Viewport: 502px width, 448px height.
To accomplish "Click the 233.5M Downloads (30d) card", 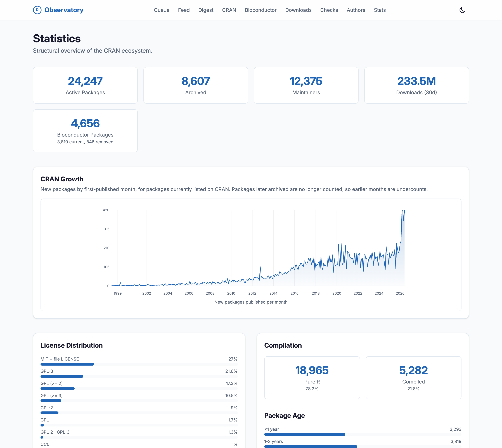I will (x=416, y=85).
